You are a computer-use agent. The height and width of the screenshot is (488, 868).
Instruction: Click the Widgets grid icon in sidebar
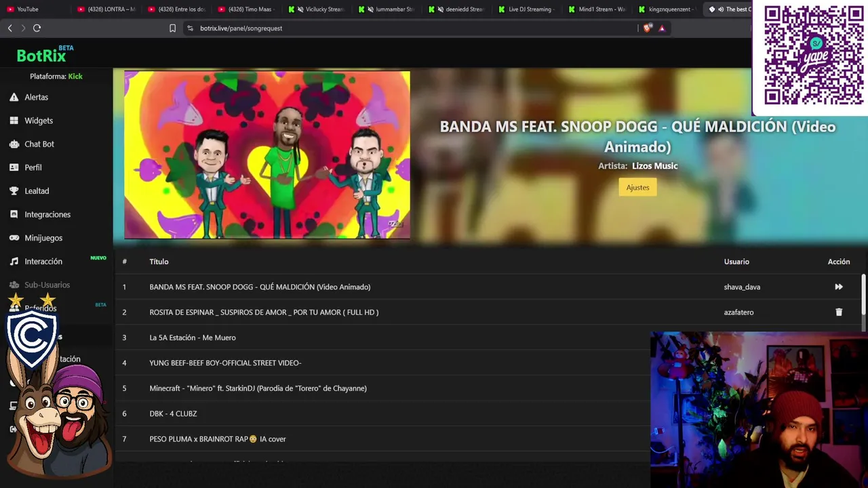pyautogui.click(x=14, y=121)
